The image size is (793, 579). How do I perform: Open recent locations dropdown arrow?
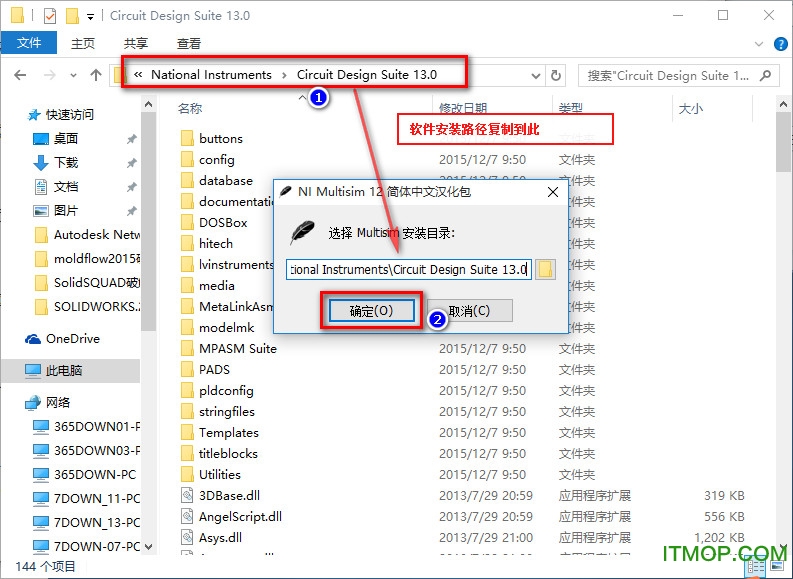tap(73, 75)
